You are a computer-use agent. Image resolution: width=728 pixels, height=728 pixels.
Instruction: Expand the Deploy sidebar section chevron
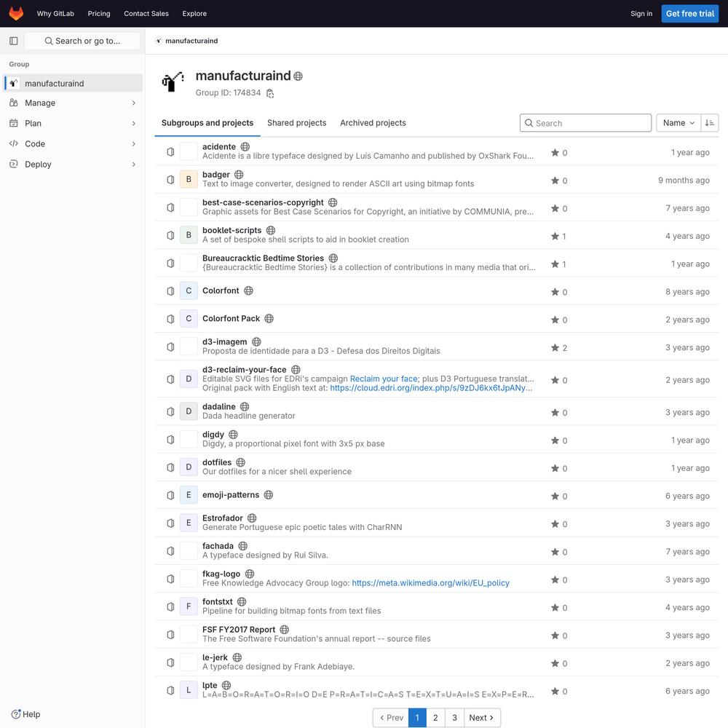tap(134, 164)
